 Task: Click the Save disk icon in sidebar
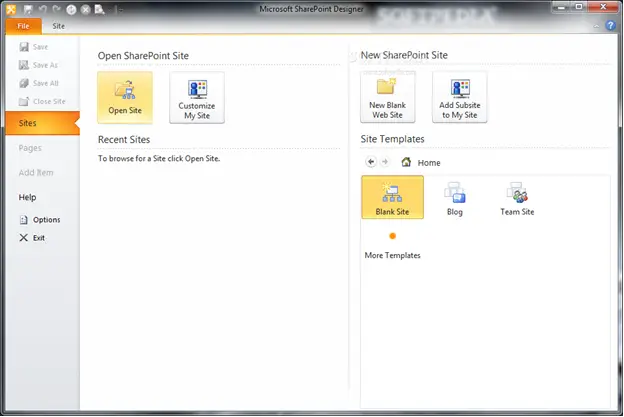point(24,47)
